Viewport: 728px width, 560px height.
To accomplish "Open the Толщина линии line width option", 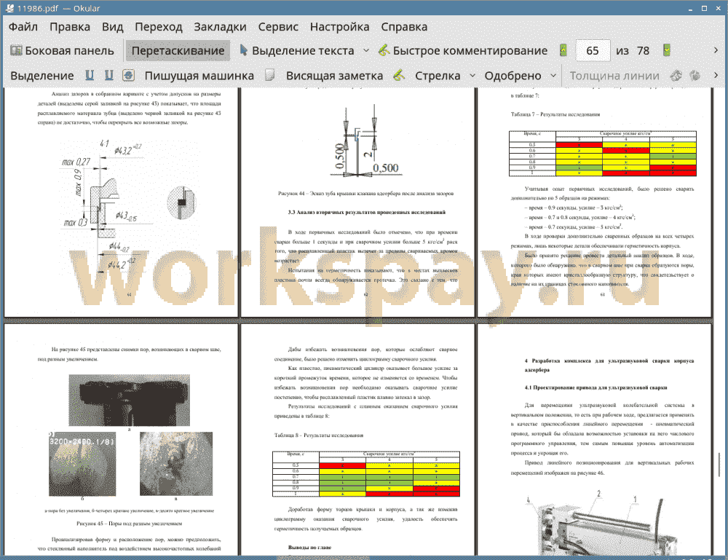I will tap(614, 76).
